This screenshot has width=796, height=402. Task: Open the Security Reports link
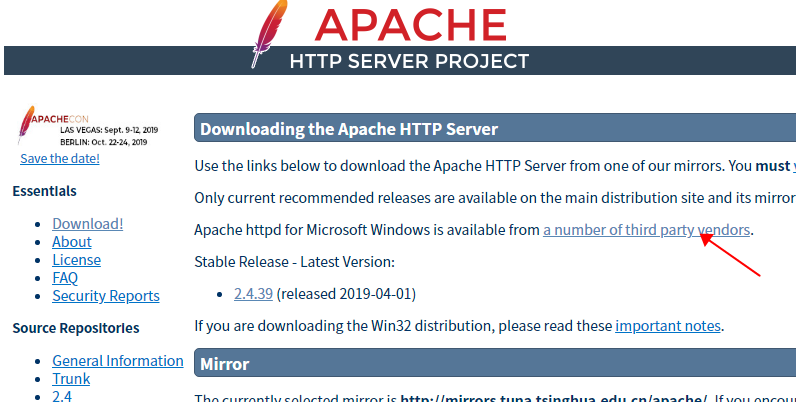106,296
